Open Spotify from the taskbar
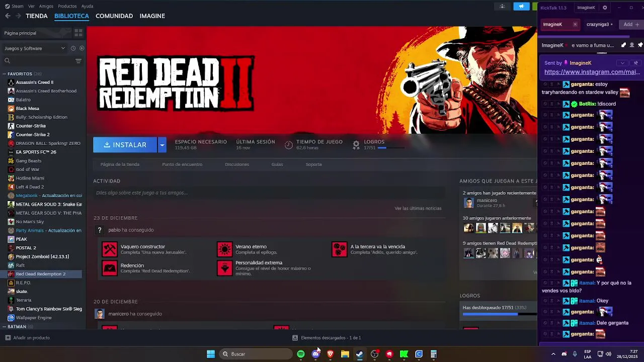Screen dimensions: 644x362 [300, 354]
